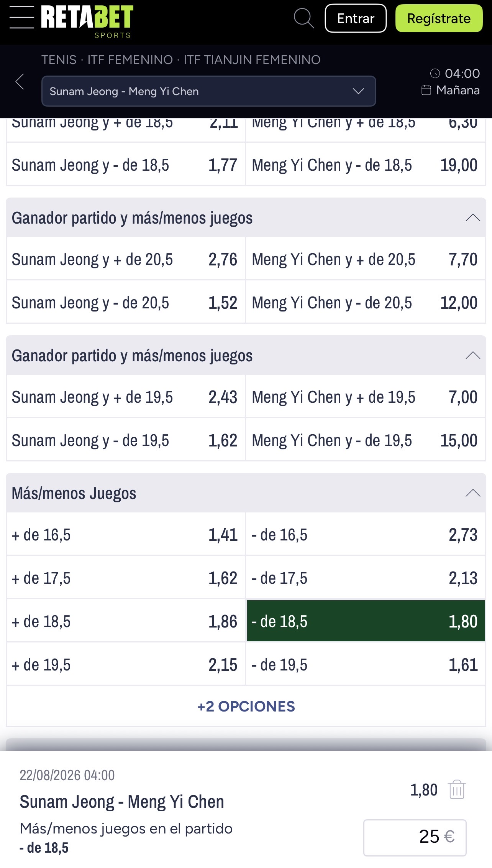Open the hamburger menu
This screenshot has width=492, height=868.
pyautogui.click(x=21, y=18)
